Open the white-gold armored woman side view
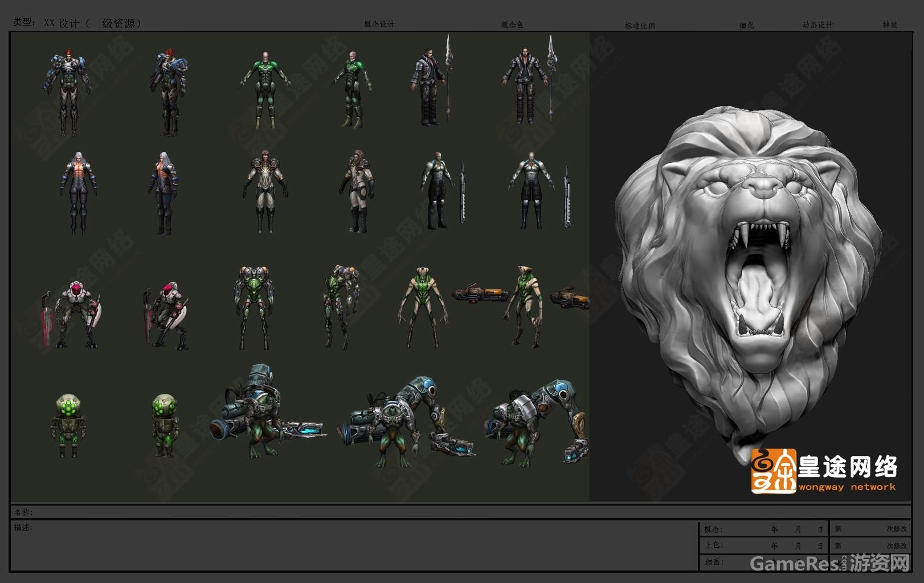 click(x=356, y=192)
